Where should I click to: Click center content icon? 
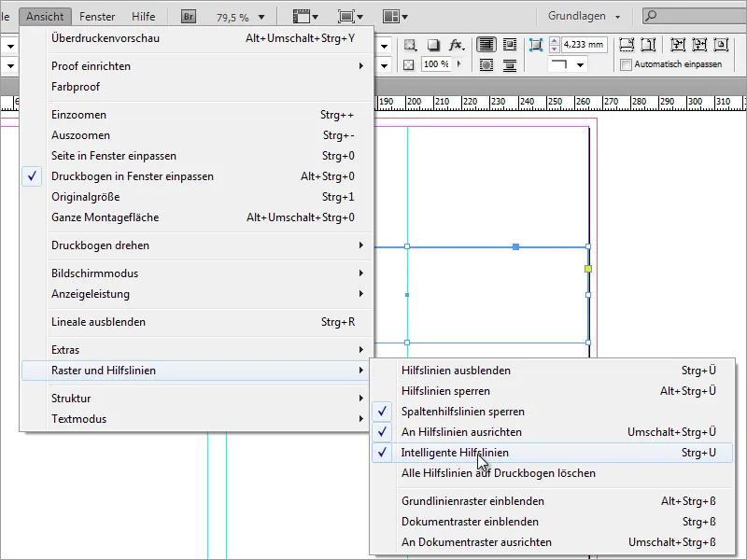coord(721,45)
